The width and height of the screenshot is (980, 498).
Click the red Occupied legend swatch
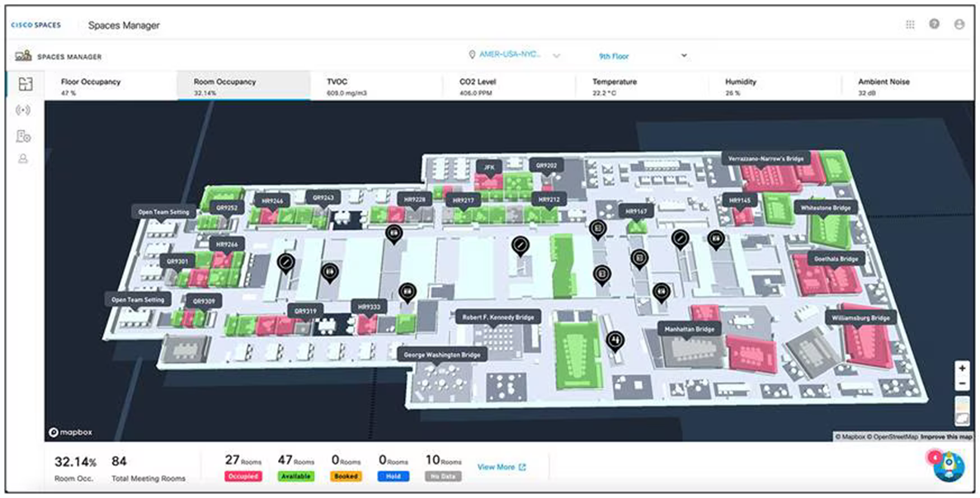pos(243,476)
